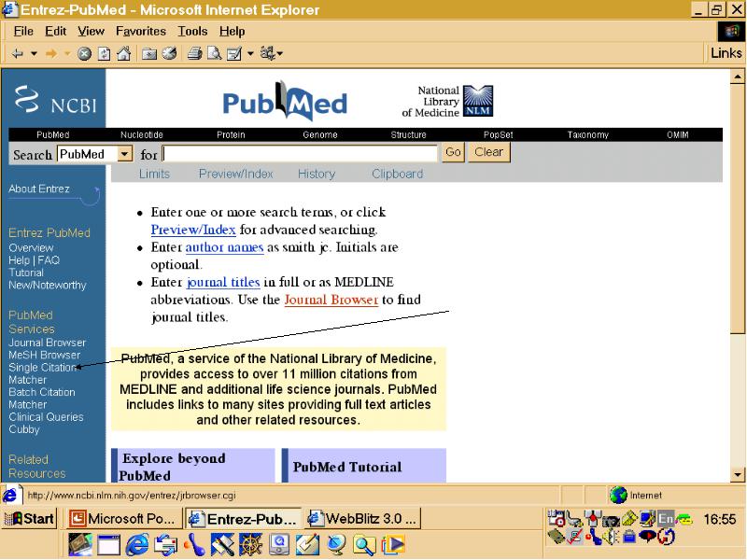Open the Clipboard tab below the search box
The height and width of the screenshot is (560, 747).
(x=398, y=174)
